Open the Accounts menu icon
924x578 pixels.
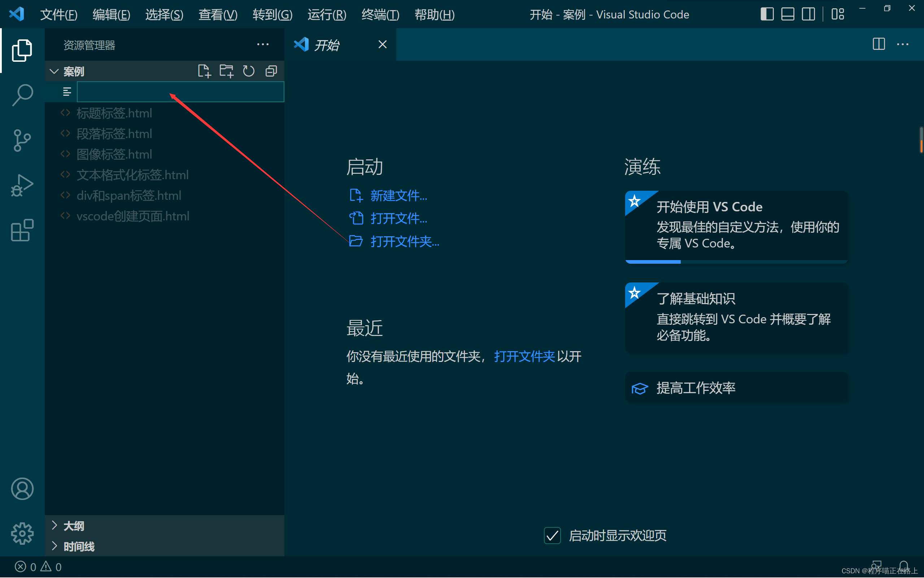pos(22,488)
